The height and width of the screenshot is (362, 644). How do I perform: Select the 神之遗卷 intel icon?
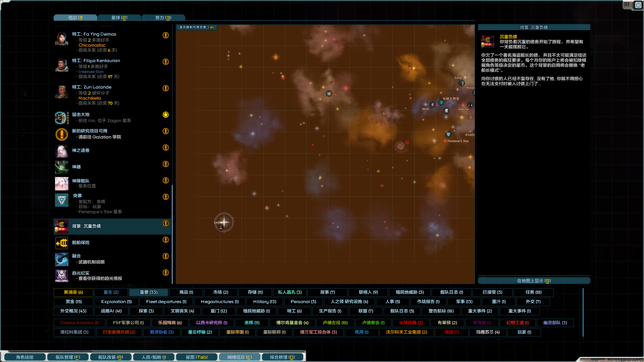tap(61, 151)
